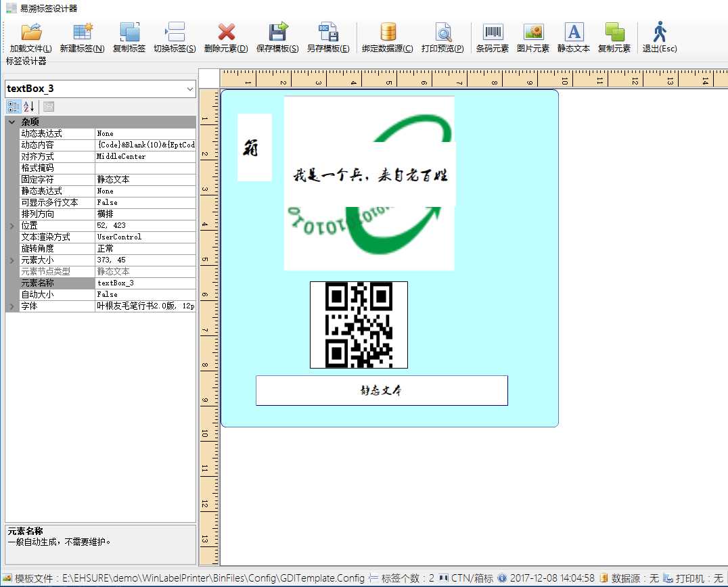Click the 字体 value 叶根友毛笔行书2.0版
Viewport: 728px width, 587px height.
point(145,306)
